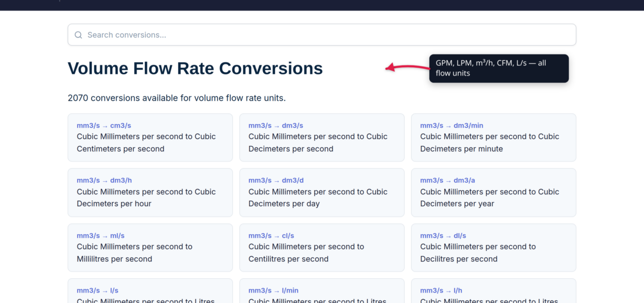Open mm3/s to l/h conversion card

494,291
